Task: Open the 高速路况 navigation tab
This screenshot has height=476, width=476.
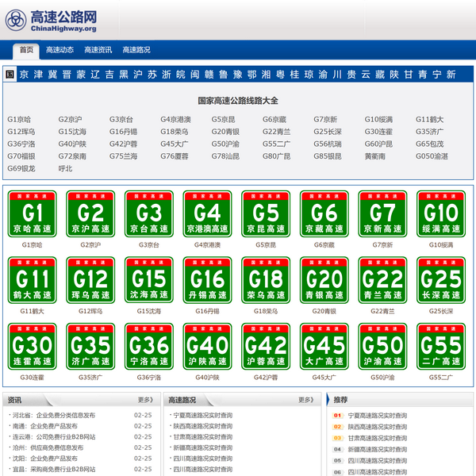Action: [136, 50]
